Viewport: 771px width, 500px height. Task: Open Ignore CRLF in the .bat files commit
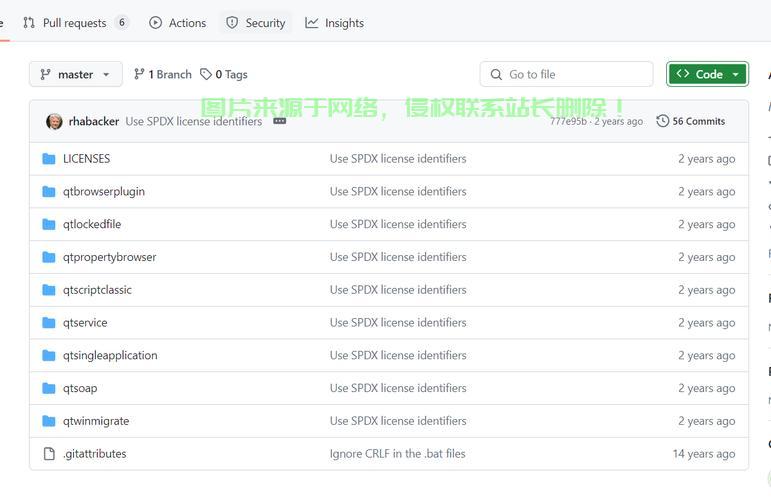[397, 454]
